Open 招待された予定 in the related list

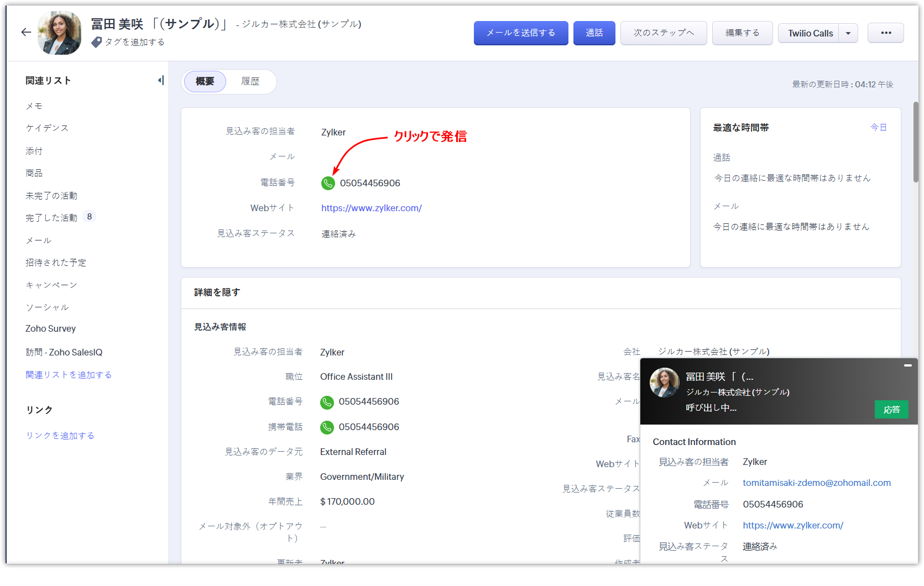point(56,263)
